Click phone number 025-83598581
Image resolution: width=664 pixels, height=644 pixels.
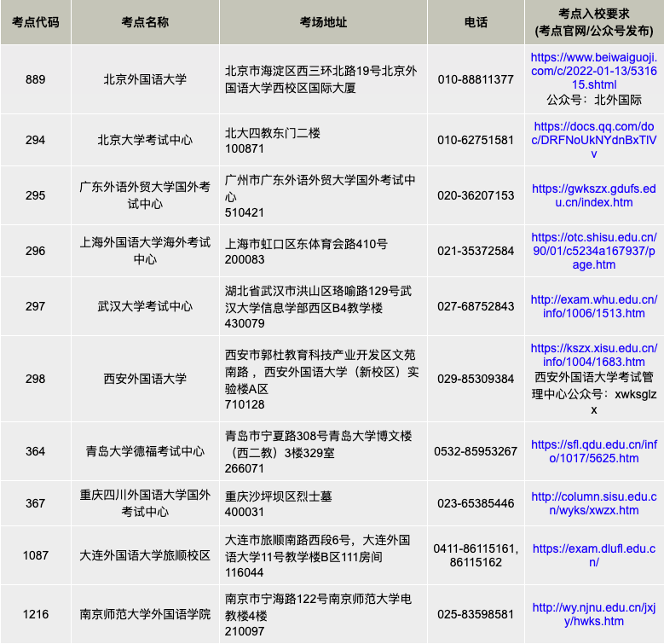[476, 614]
